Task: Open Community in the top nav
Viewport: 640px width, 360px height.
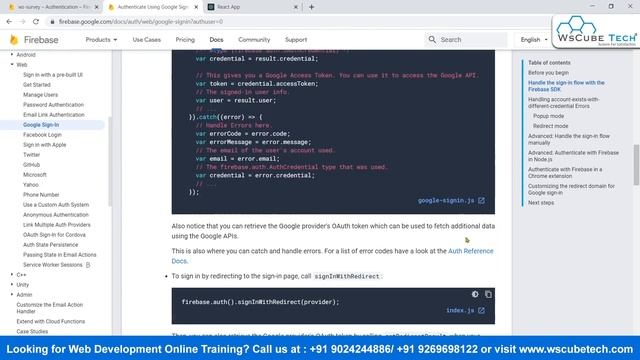Action: coord(254,40)
